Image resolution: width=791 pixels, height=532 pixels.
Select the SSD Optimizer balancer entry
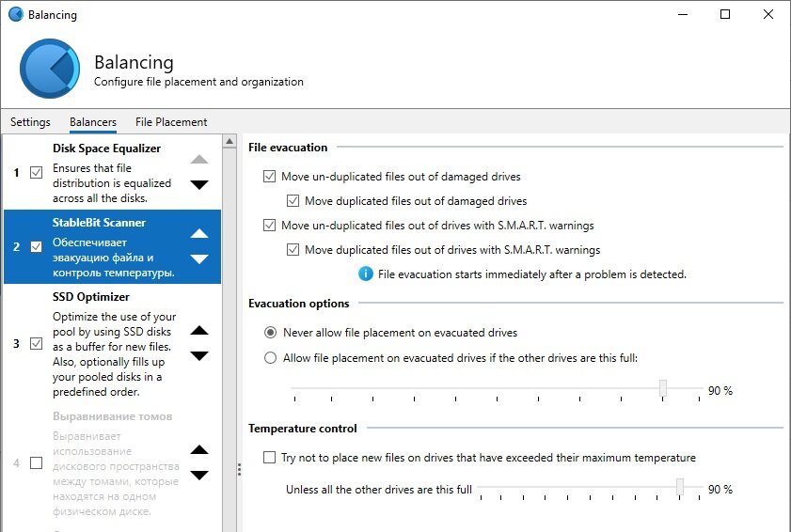112,344
